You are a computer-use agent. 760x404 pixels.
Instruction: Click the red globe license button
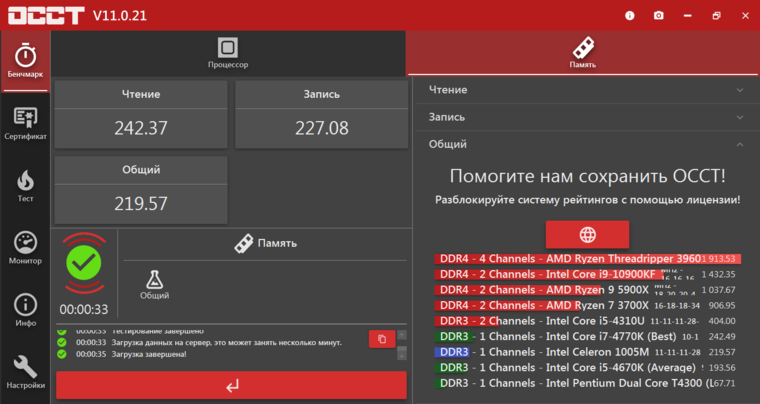[587, 235]
